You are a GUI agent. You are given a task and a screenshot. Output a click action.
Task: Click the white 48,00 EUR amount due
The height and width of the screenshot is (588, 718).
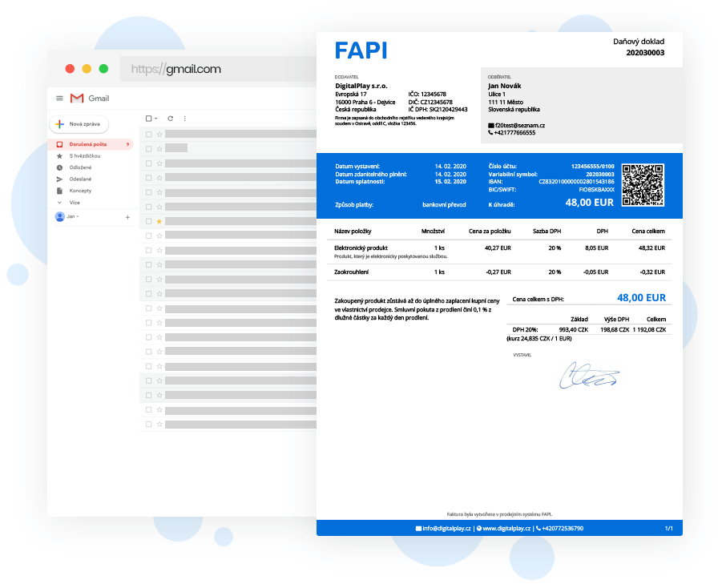point(589,203)
